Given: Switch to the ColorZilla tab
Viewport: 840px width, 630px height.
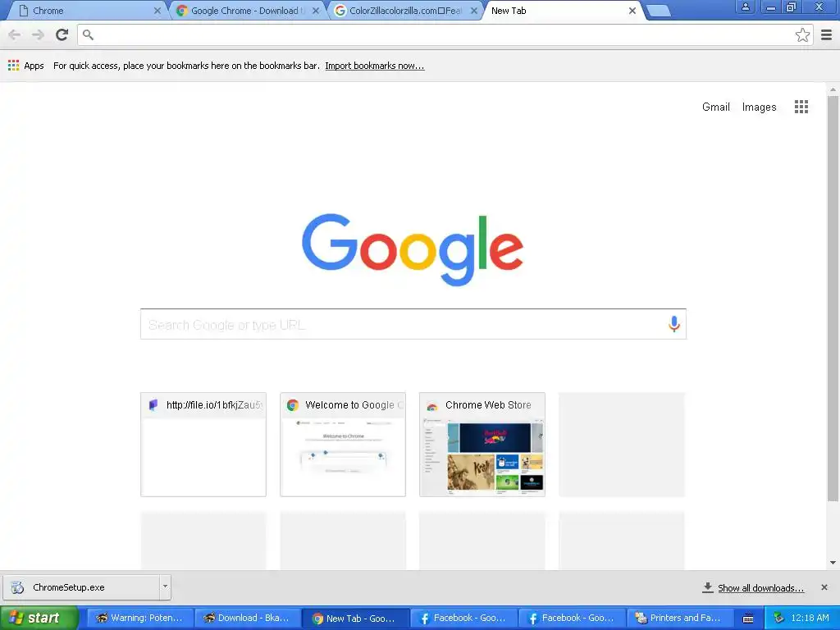Looking at the screenshot, I should pyautogui.click(x=404, y=11).
